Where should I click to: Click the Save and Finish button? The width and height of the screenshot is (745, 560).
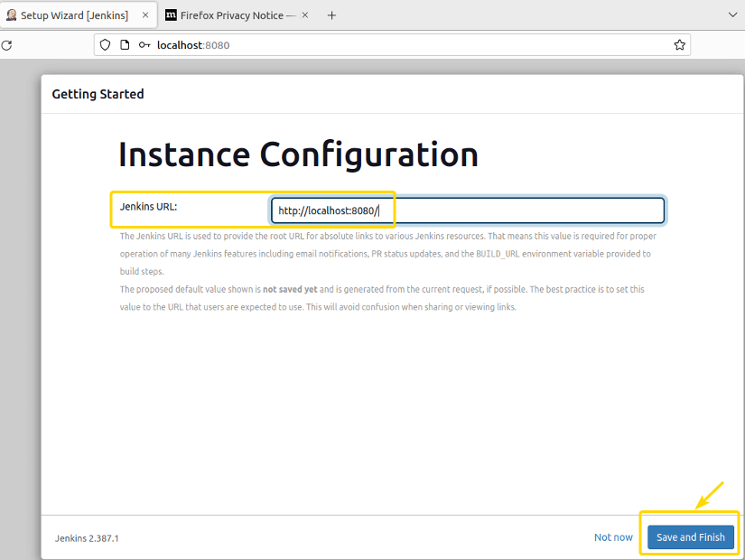click(x=690, y=537)
